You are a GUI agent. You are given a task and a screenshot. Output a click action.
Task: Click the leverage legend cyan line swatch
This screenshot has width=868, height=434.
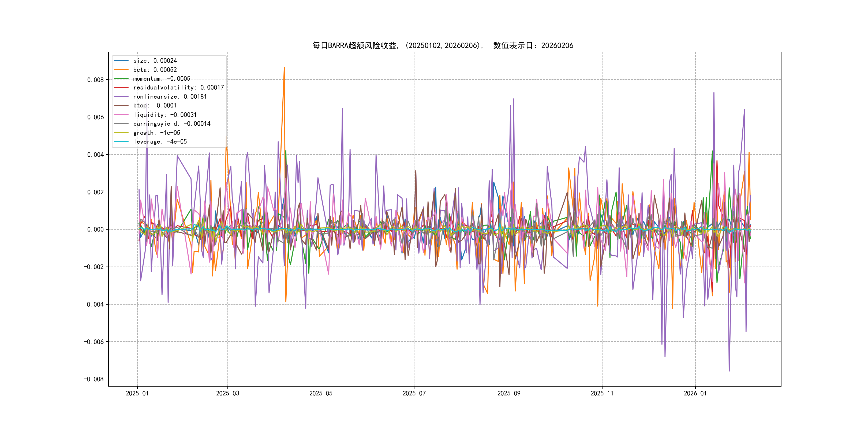pos(121,141)
